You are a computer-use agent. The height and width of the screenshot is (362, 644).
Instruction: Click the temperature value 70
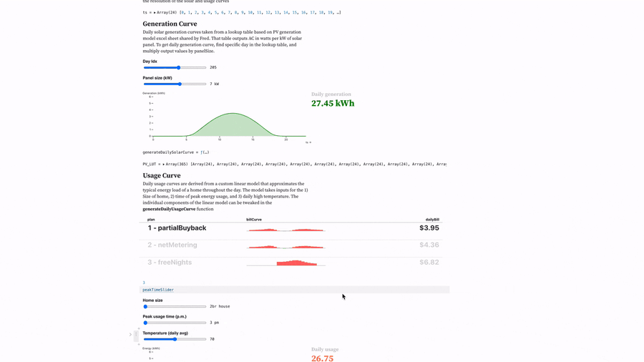212,339
